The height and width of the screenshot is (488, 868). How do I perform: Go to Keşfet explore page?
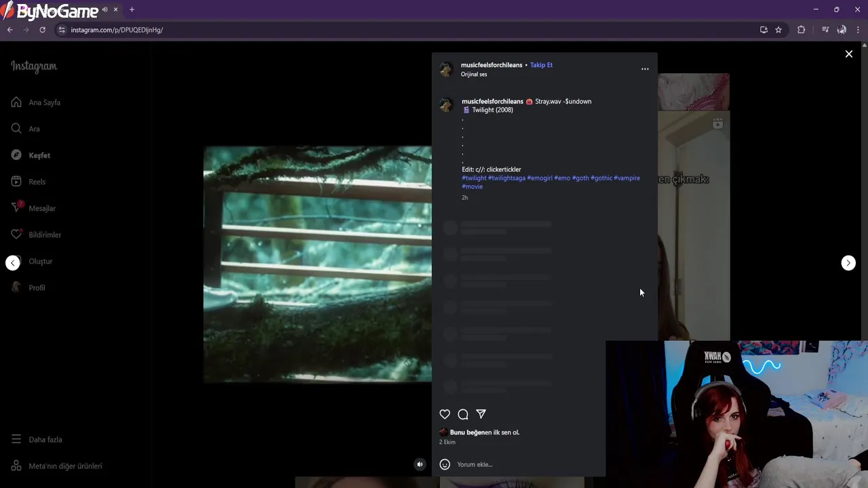coord(31,155)
